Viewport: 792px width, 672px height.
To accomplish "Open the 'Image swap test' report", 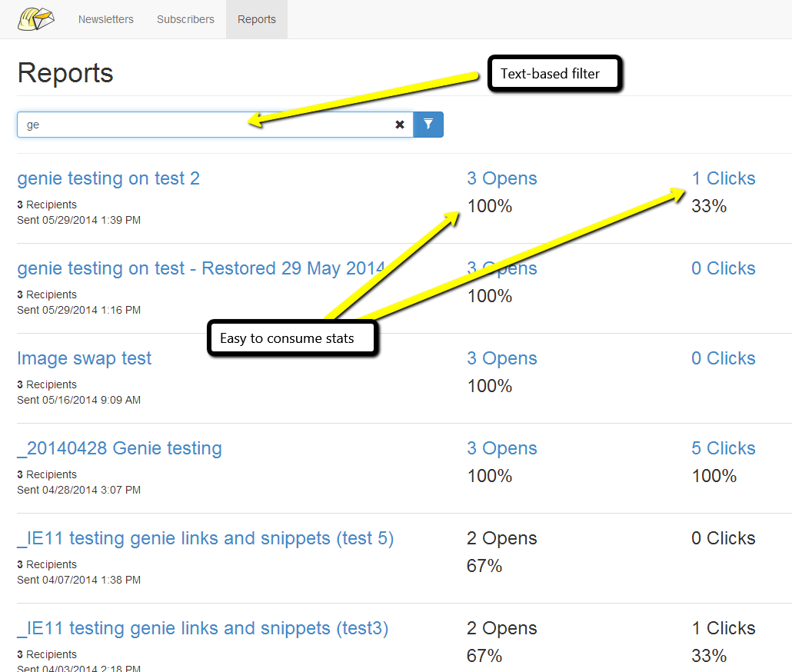I will pos(85,358).
